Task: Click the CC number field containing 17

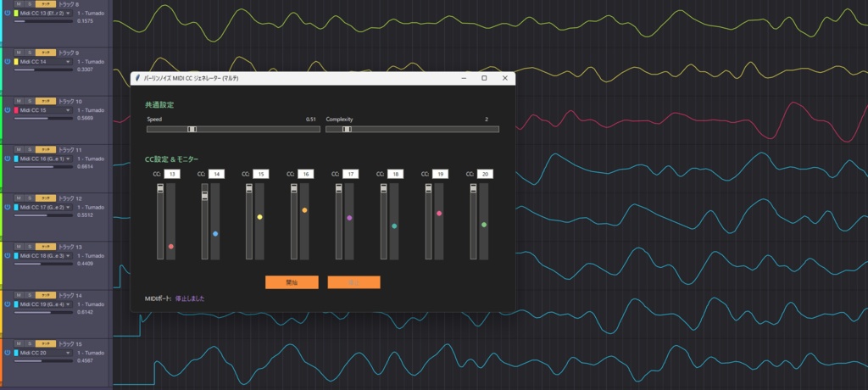Action: click(350, 174)
